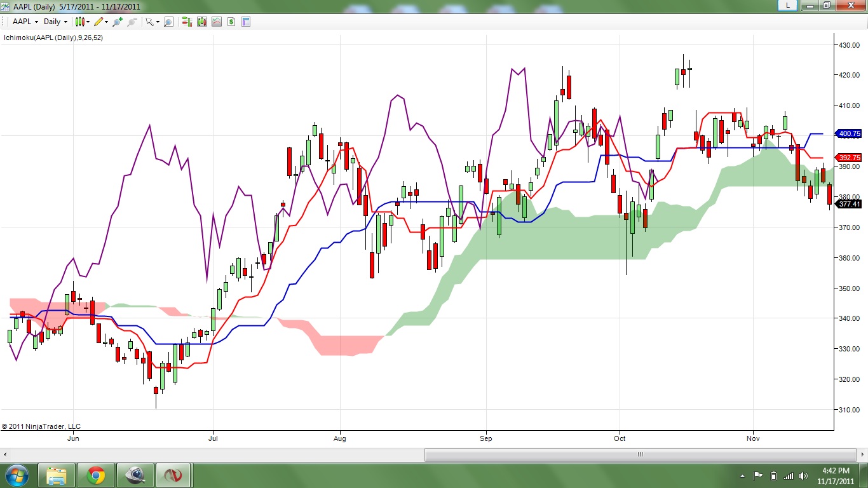The height and width of the screenshot is (488, 868).
Task: Select the pointer cursor tool icon
Action: pos(149,22)
